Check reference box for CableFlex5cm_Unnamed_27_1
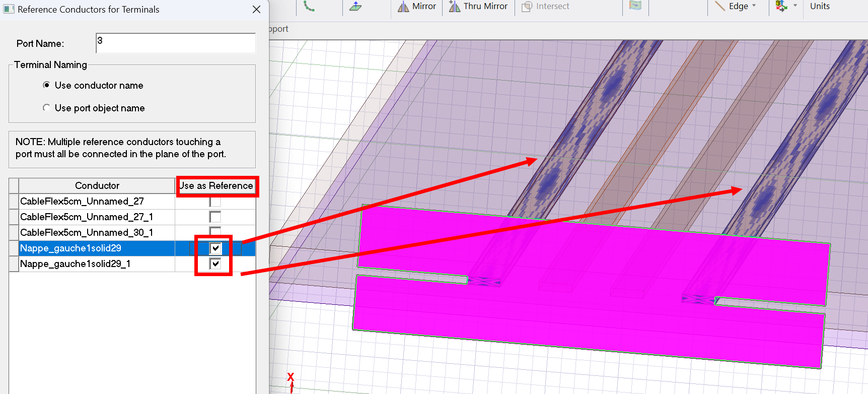 click(215, 217)
